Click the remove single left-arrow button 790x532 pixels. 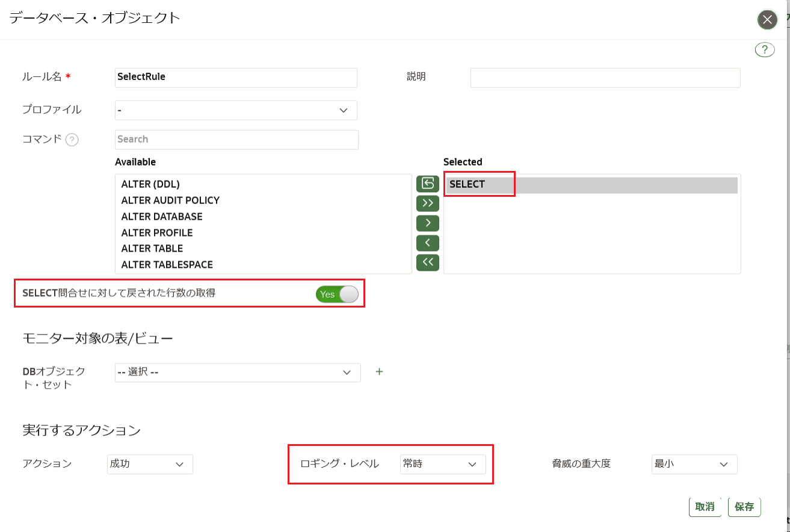pos(428,243)
